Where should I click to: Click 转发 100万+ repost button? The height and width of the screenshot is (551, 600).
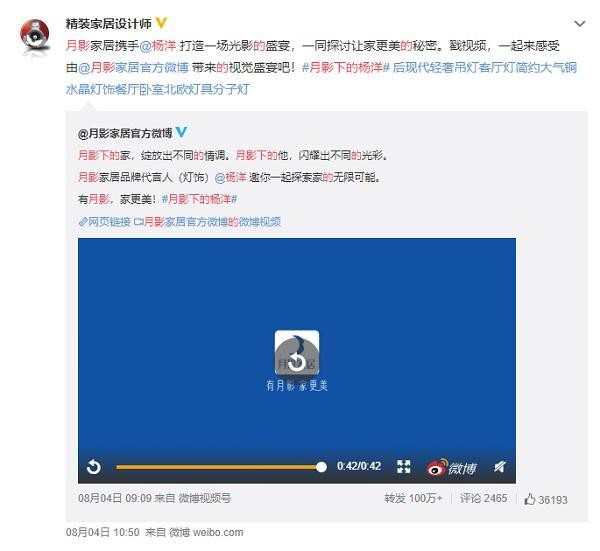click(x=413, y=498)
